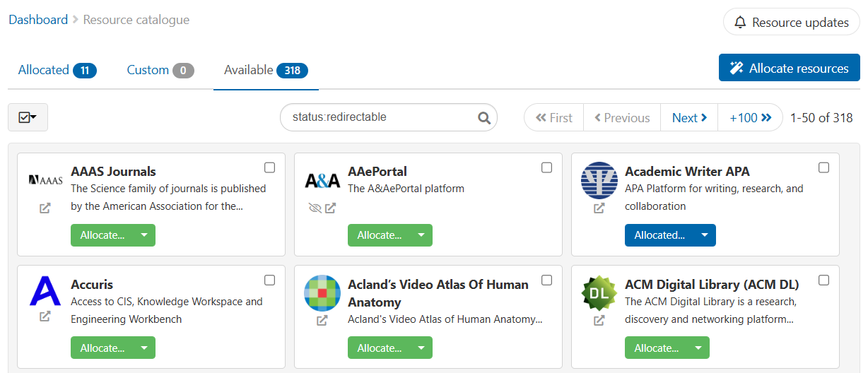Select the Acland's Video Atlas checkbox
This screenshot has width=868, height=373.
coord(546,280)
